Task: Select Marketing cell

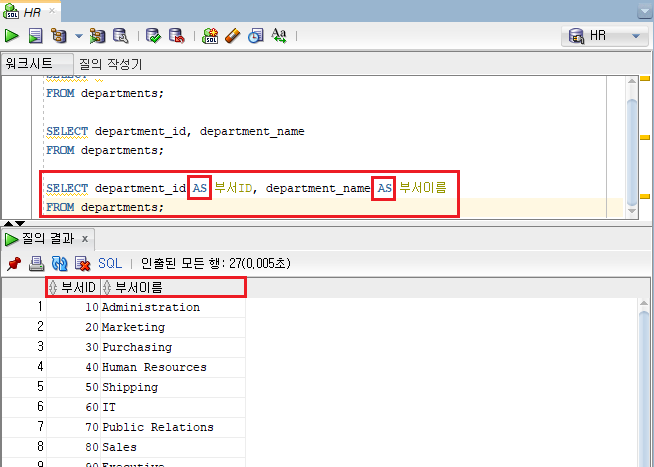Action: pos(173,327)
